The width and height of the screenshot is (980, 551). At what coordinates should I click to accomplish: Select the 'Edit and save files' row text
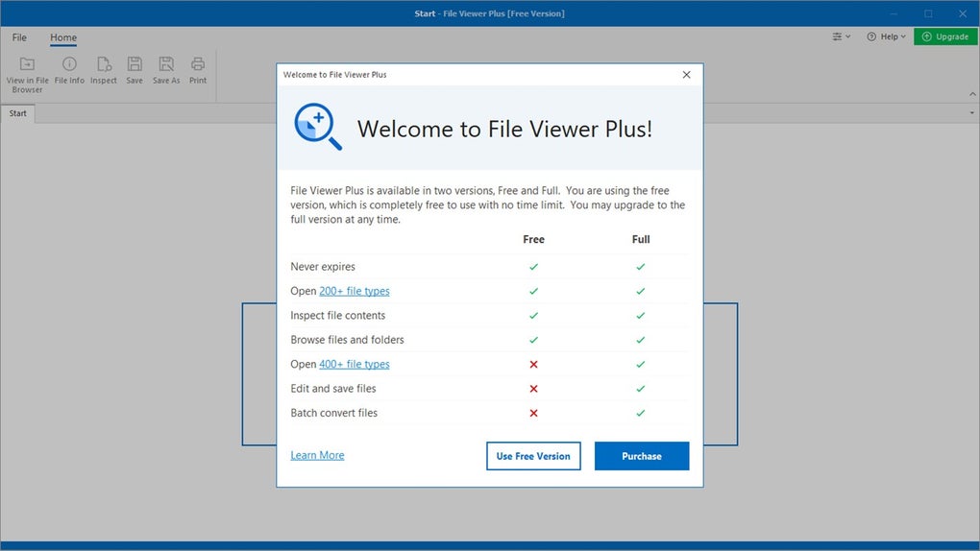(x=333, y=389)
